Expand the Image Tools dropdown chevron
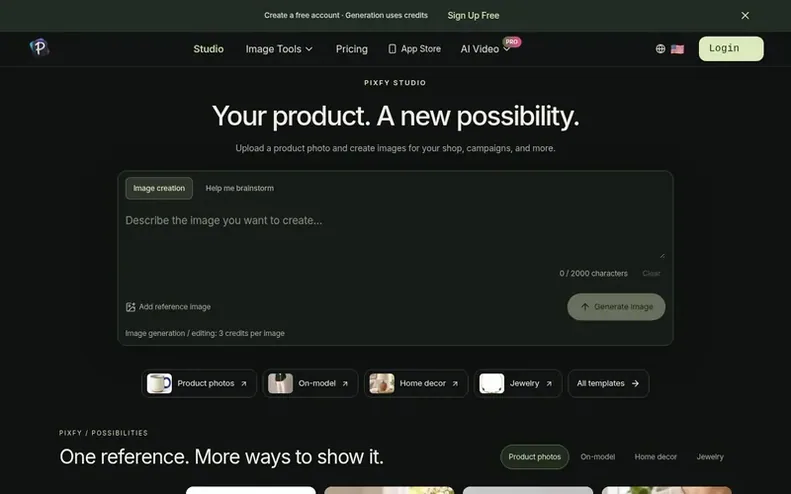The height and width of the screenshot is (494, 791). (x=309, y=49)
